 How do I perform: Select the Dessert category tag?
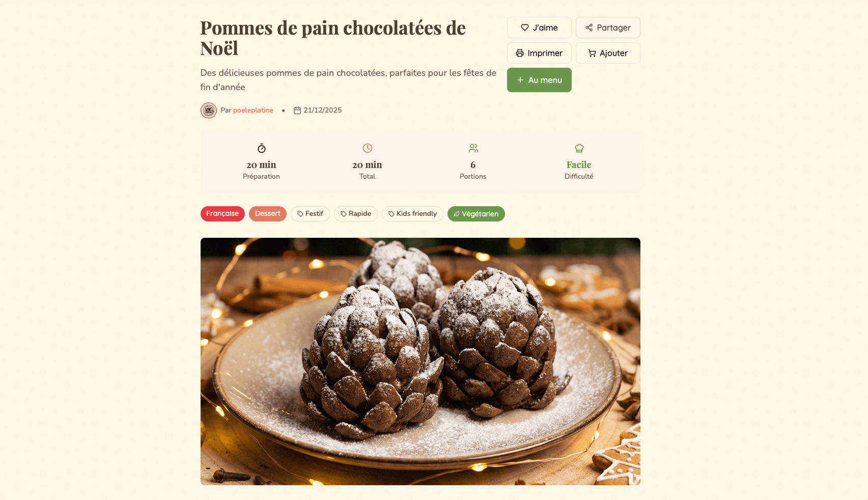(268, 214)
